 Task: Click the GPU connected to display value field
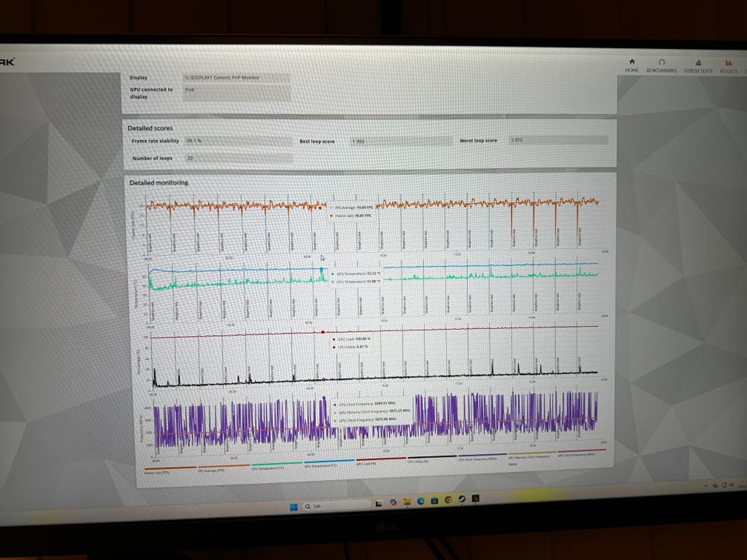237,93
